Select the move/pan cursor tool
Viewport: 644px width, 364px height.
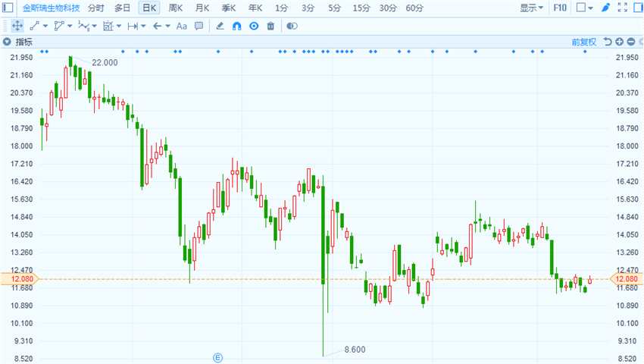coord(17,26)
